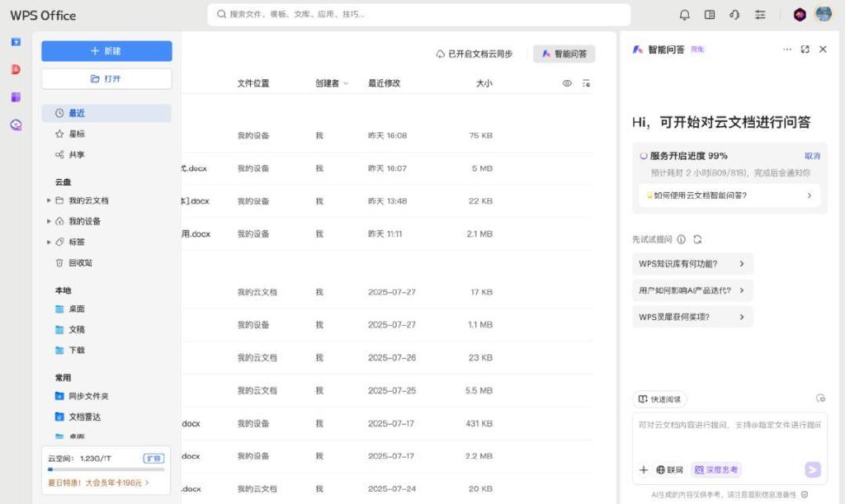Click the chat bubble icon in left rail
The height and width of the screenshot is (504, 845).
click(17, 125)
